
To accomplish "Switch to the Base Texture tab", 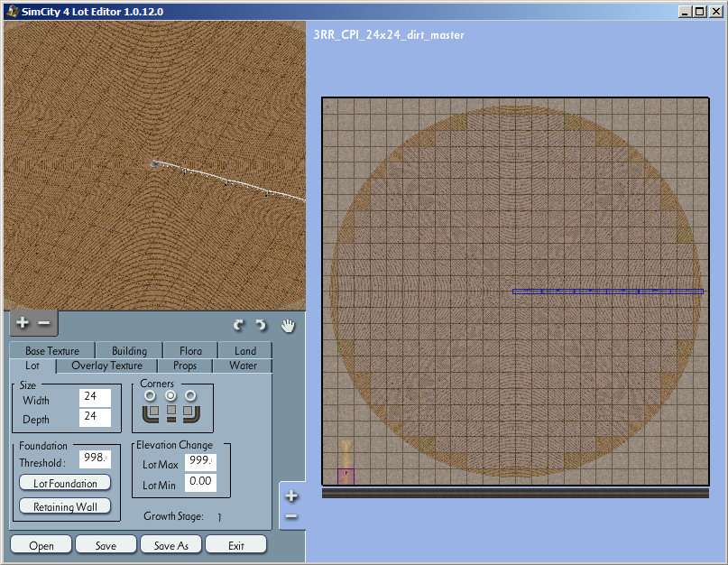I will (52, 351).
